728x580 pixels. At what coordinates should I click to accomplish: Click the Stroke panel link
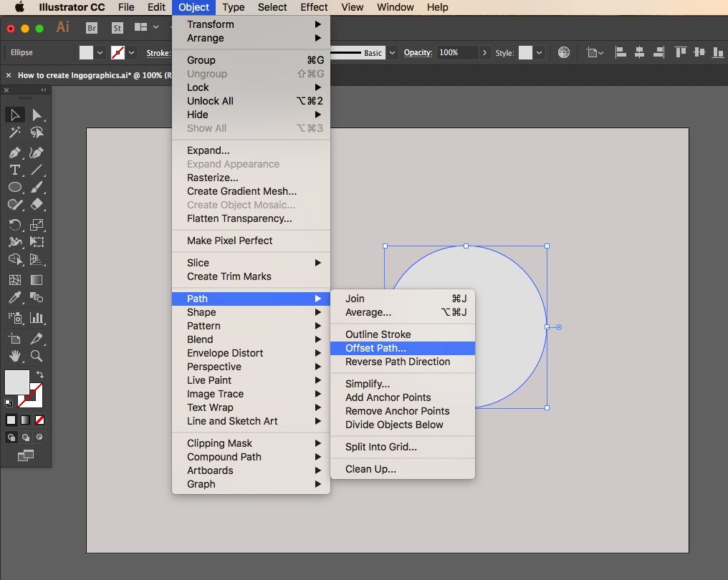(x=158, y=53)
